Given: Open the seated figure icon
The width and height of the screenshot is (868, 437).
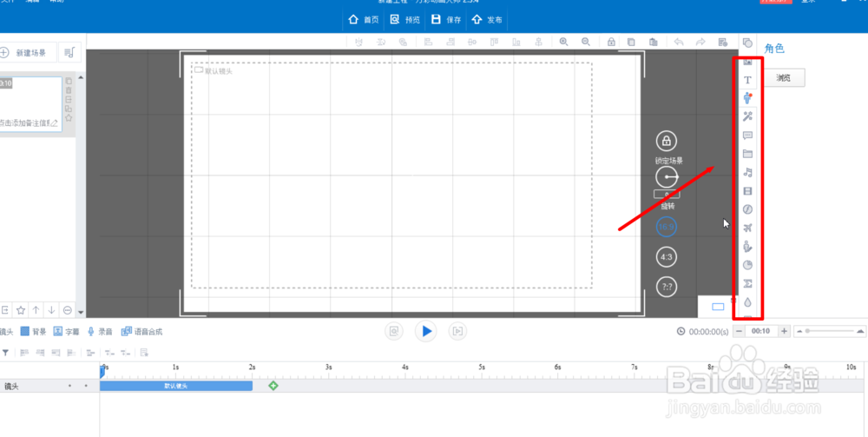Looking at the screenshot, I should (x=747, y=247).
